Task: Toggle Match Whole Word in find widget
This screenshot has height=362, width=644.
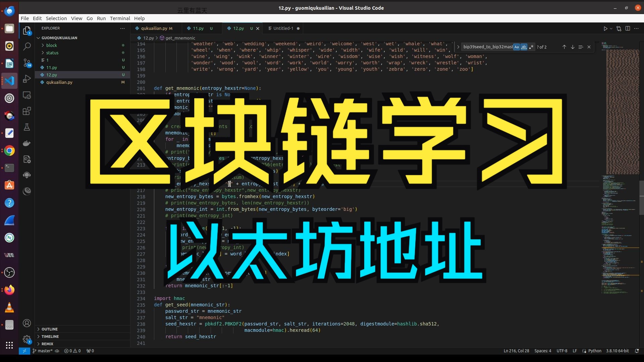Action: pyautogui.click(x=524, y=47)
